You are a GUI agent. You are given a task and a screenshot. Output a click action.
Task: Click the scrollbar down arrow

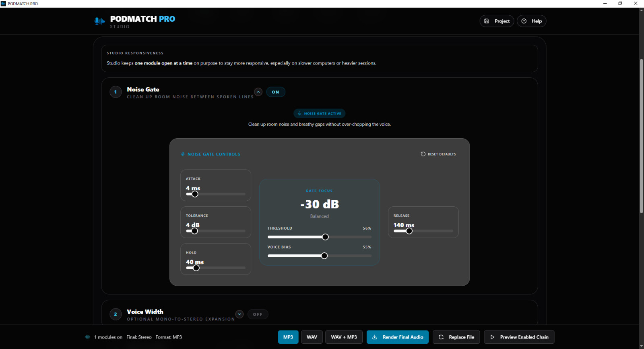[641, 346]
